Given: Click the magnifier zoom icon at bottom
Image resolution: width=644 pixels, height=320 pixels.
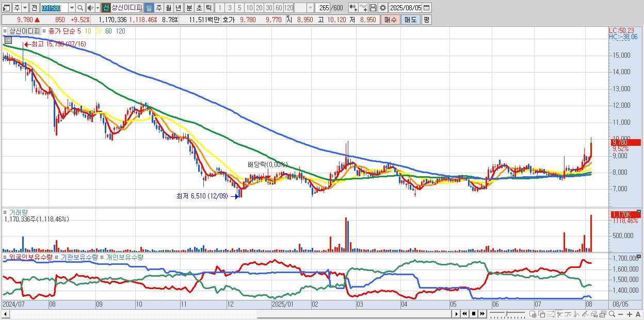Looking at the screenshot, I should (611, 314).
